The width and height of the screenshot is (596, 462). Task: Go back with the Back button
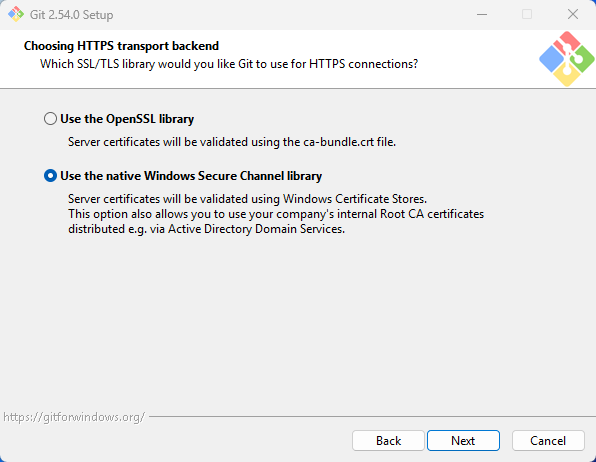click(x=388, y=441)
